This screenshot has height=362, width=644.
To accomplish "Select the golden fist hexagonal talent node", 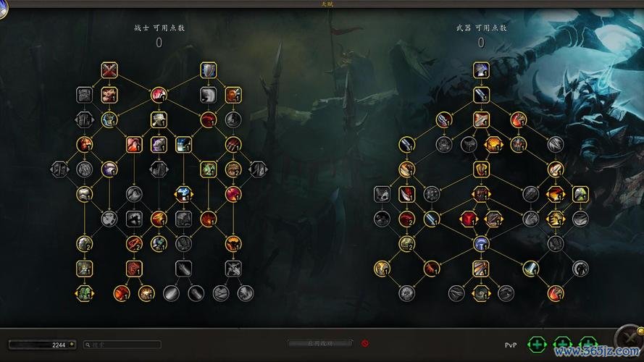I will pos(556,219).
